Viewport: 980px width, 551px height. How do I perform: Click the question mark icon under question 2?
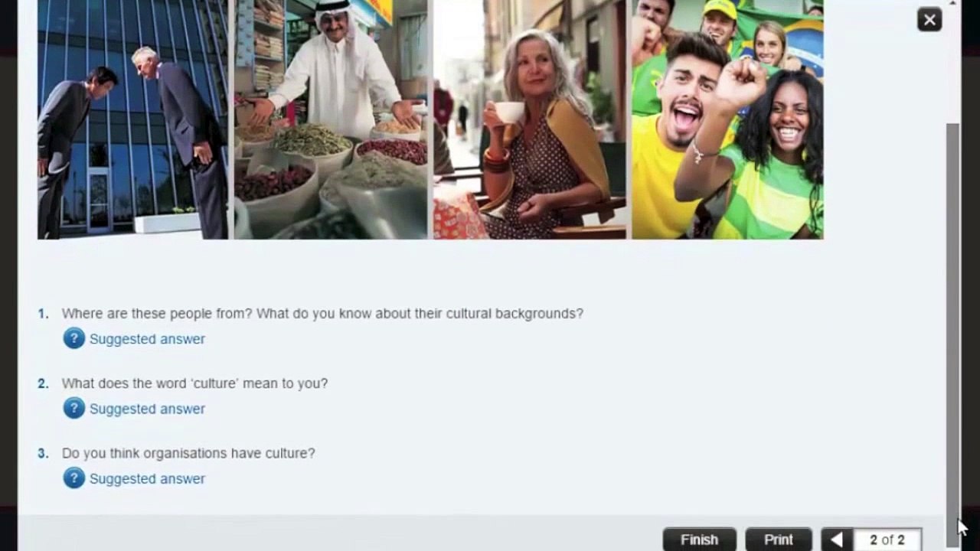click(x=74, y=408)
